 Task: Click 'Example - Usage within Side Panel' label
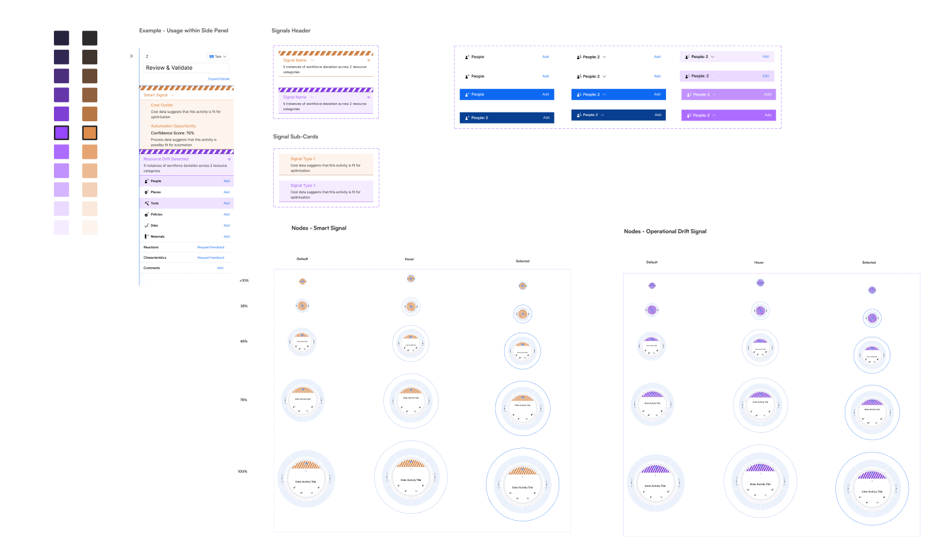point(184,30)
